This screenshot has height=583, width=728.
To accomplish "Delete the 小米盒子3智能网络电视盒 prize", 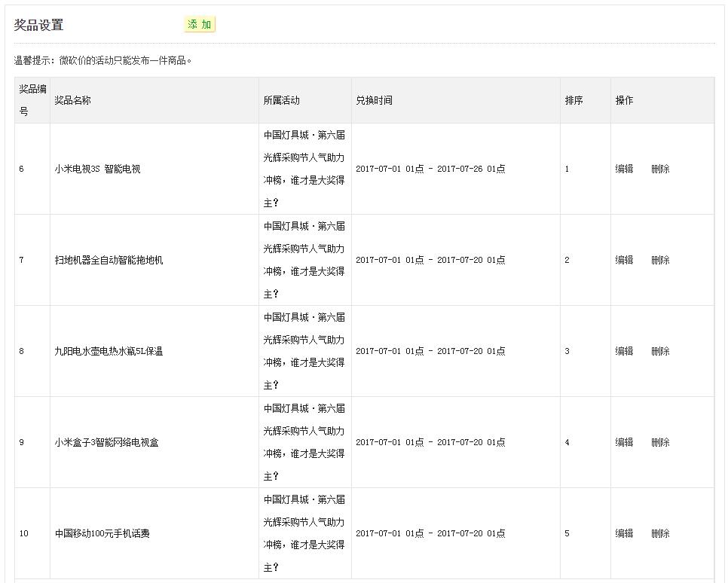I will point(660,443).
